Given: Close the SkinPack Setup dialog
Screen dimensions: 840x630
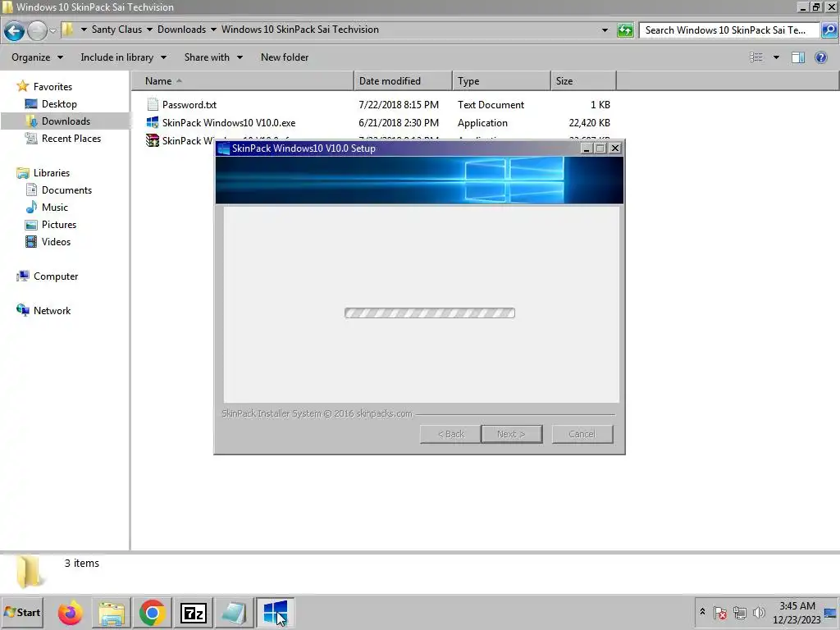Looking at the screenshot, I should click(615, 148).
